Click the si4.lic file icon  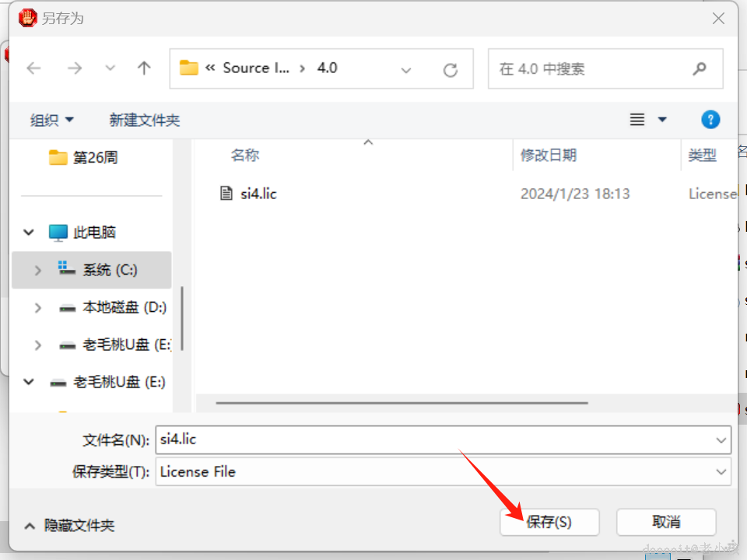click(x=226, y=193)
